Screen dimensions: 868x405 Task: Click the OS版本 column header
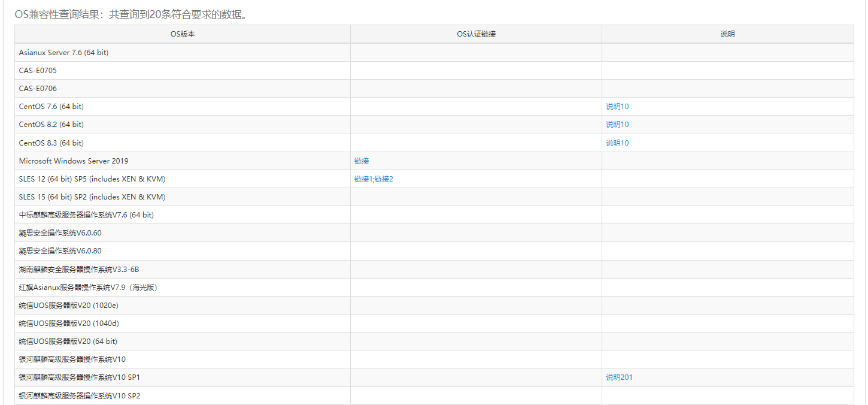(183, 34)
